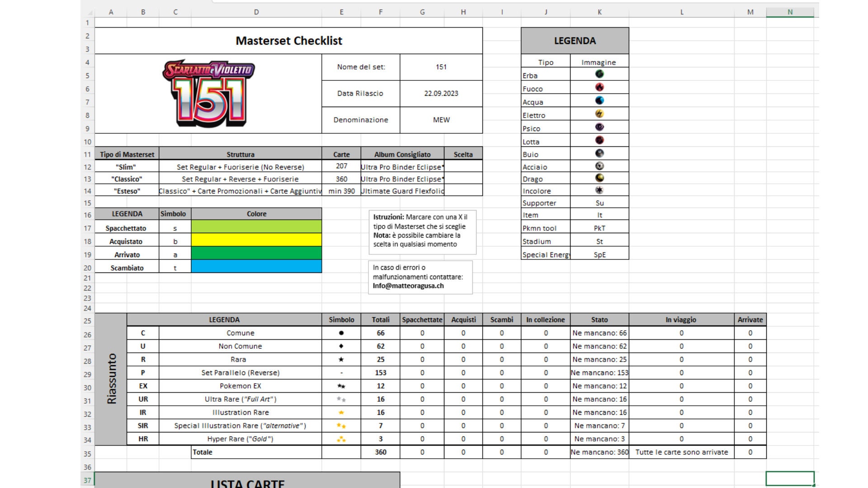The height and width of the screenshot is (488, 868).
Task: Click the Fuoco fire type symbol
Action: (x=599, y=87)
